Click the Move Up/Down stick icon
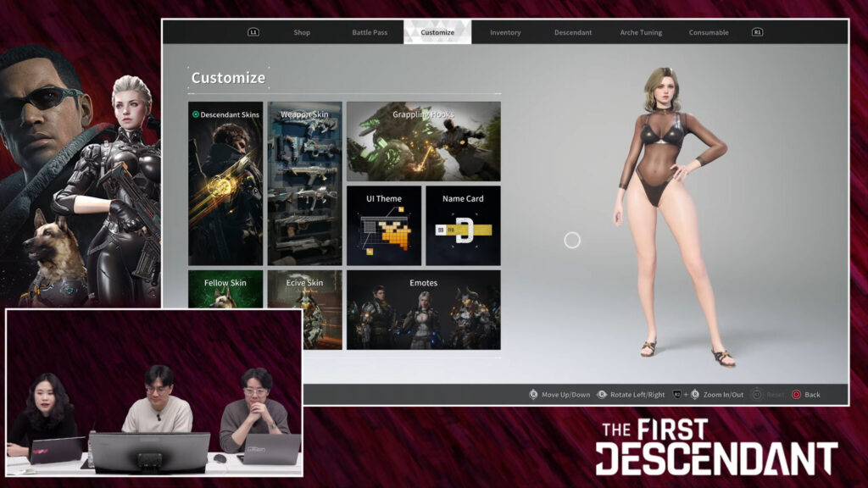This screenshot has height=488, width=868. [x=533, y=395]
